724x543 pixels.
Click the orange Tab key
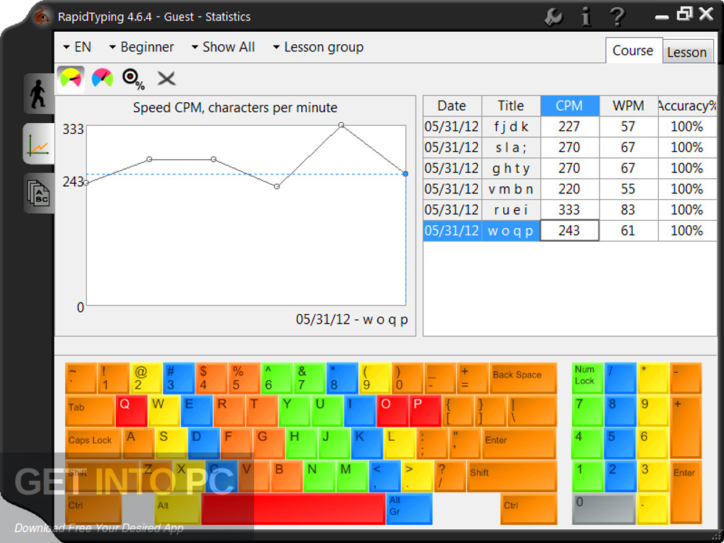(90, 410)
